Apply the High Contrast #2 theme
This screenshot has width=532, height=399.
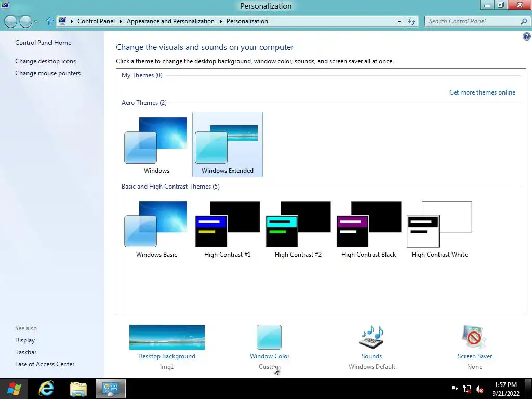coord(298,228)
